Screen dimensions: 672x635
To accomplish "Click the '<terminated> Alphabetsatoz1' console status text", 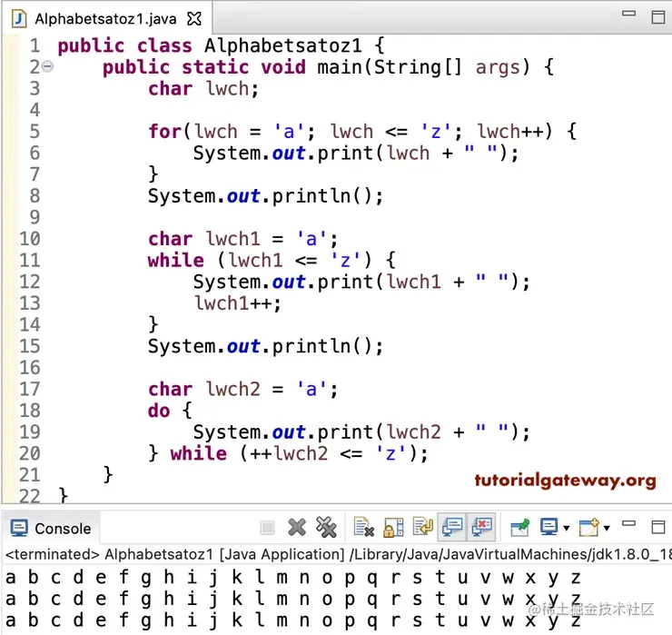I will click(x=109, y=554).
